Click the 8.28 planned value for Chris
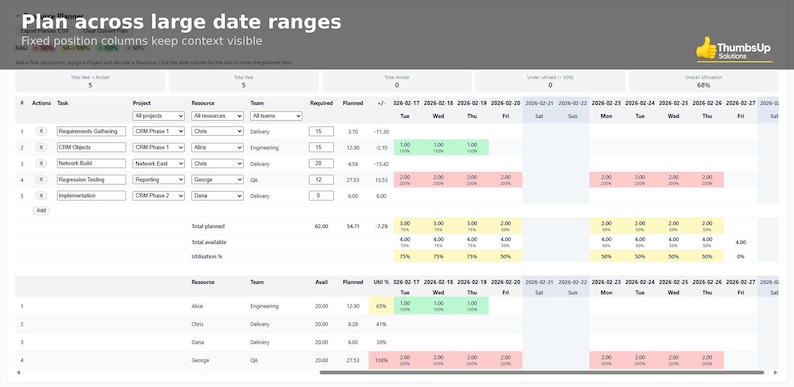Image resolution: width=794 pixels, height=387 pixels. pyautogui.click(x=353, y=324)
